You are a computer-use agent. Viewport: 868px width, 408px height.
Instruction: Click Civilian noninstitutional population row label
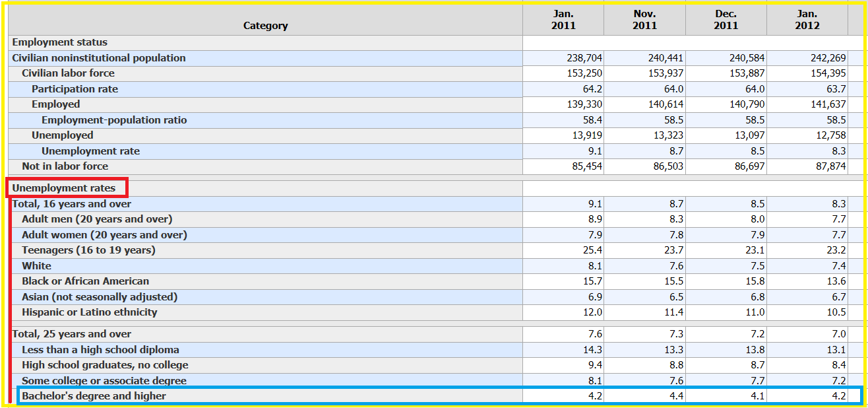coord(99,58)
